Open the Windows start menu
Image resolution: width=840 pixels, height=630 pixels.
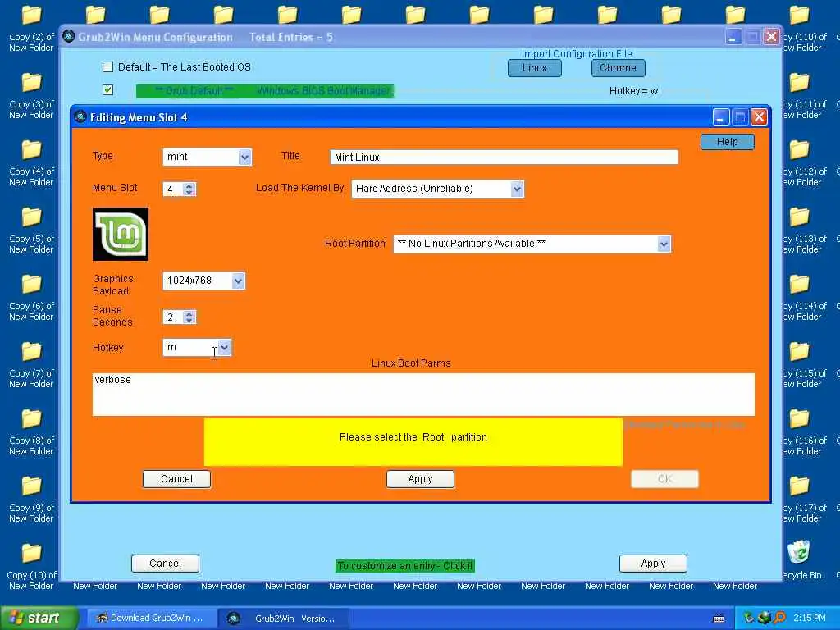pos(39,619)
